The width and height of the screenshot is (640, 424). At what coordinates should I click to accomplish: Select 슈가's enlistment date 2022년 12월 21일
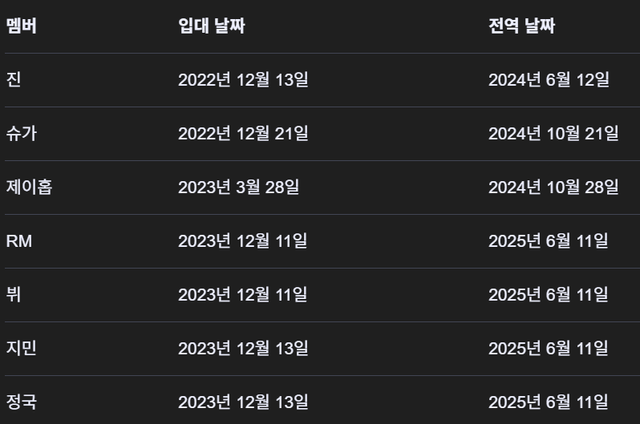tap(243, 134)
